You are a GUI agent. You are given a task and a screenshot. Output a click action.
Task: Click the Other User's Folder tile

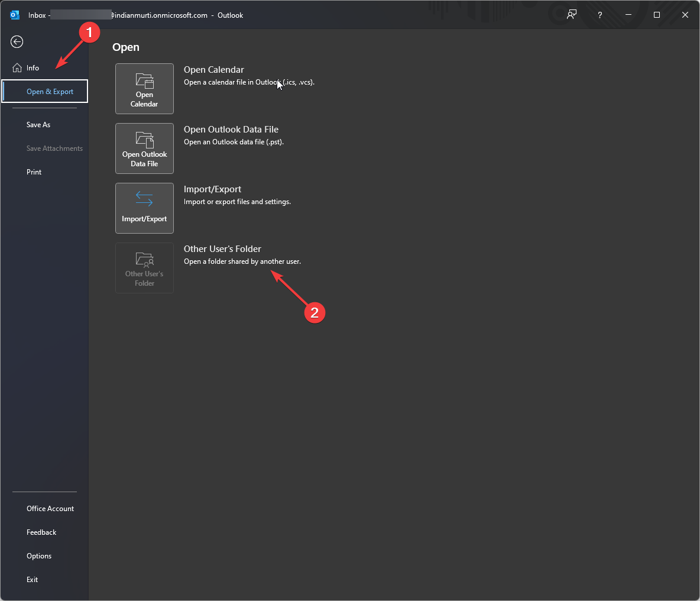tap(144, 268)
